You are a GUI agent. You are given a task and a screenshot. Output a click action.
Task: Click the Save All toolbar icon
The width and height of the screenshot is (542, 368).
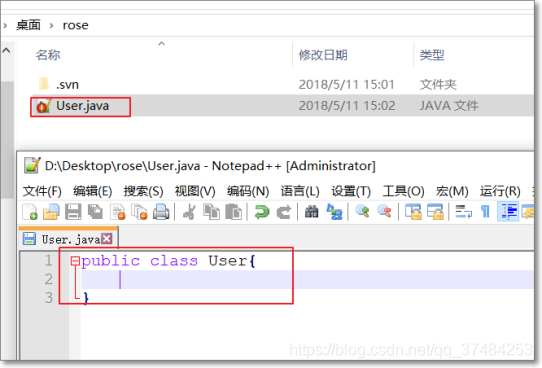coord(95,211)
